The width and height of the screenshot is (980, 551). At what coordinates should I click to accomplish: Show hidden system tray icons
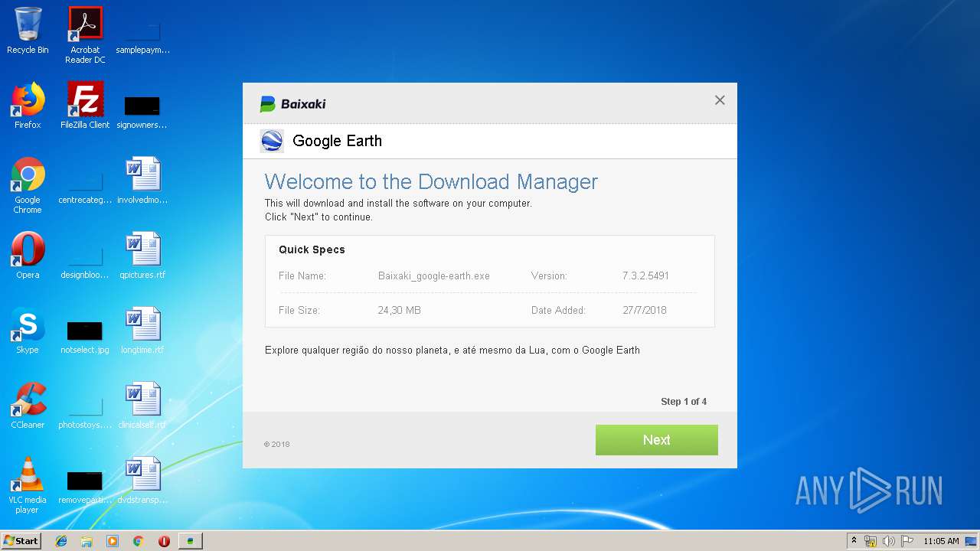point(854,541)
